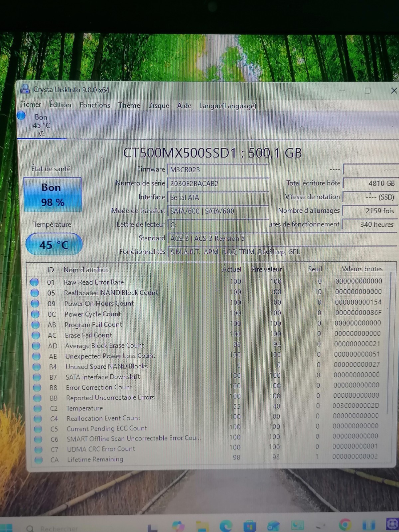Open the Thème menu
Viewport: 399px width, 532px height.
[129, 105]
